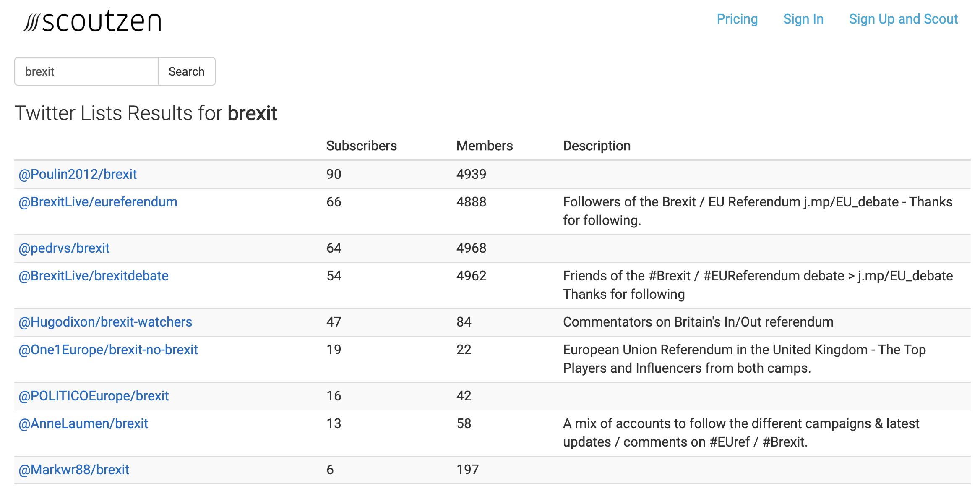
Task: Select the @Hugodixon/brexit-watchers list
Action: tap(105, 322)
